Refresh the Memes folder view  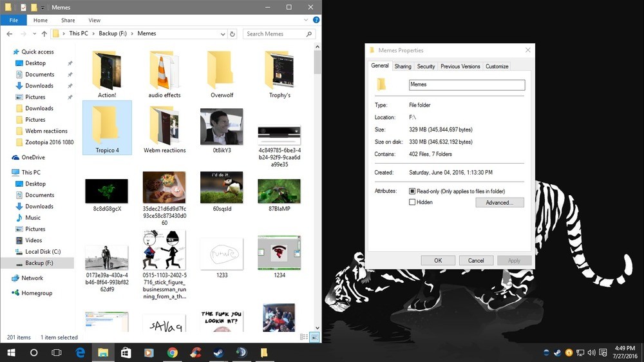(232, 34)
